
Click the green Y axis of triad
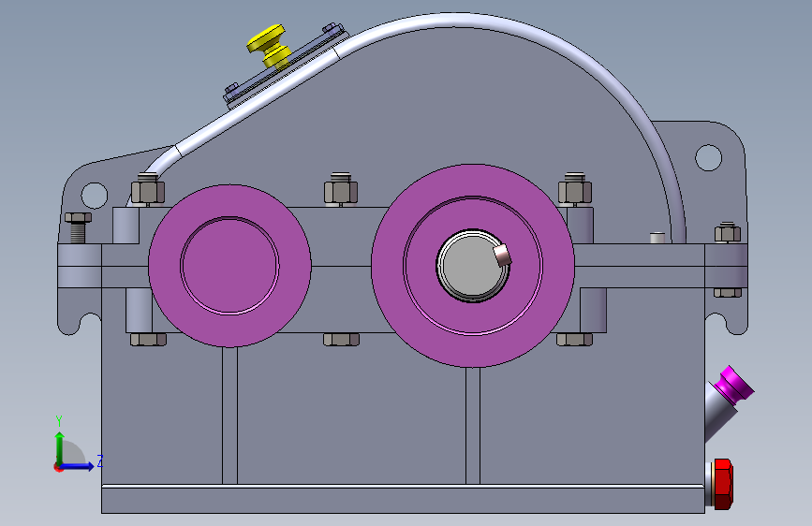pos(60,447)
